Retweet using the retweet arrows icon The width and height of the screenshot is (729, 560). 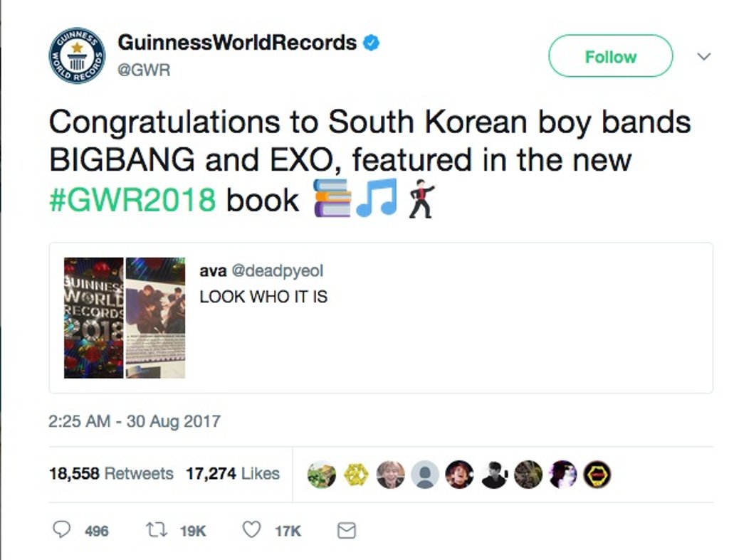[x=157, y=530]
